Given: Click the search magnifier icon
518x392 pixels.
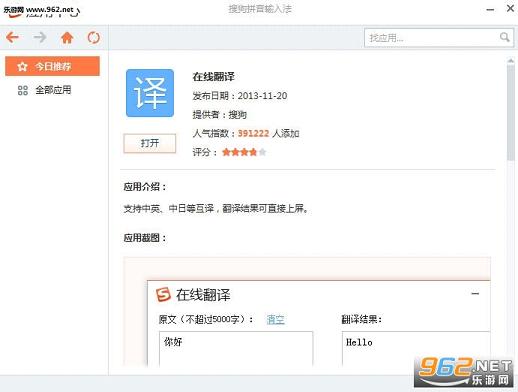Looking at the screenshot, I should [505, 37].
